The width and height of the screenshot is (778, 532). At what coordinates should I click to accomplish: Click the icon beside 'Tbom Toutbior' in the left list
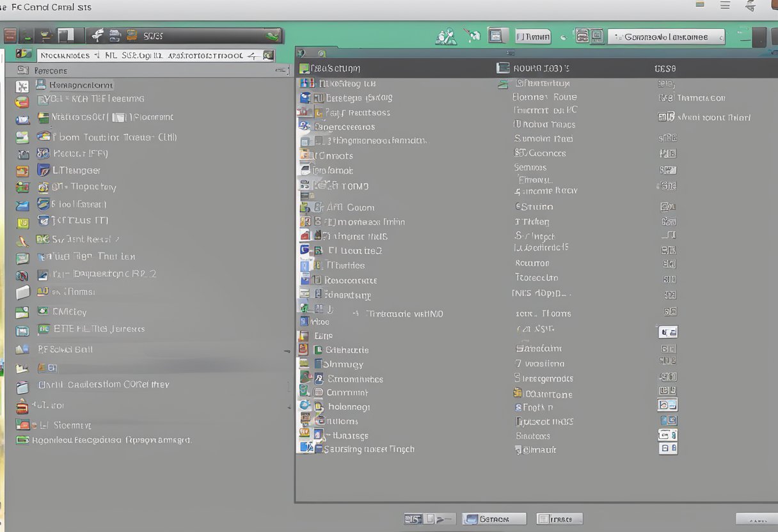pos(44,136)
